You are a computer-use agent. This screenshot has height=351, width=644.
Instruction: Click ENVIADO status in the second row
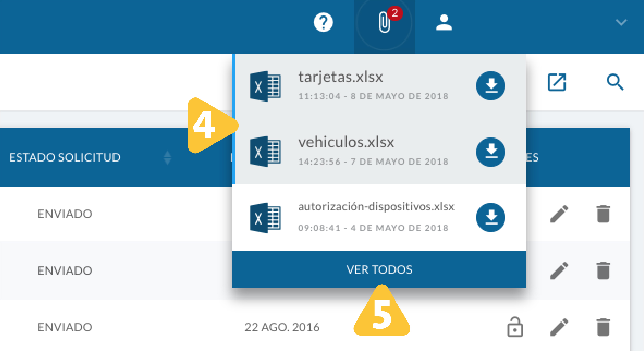(x=65, y=271)
